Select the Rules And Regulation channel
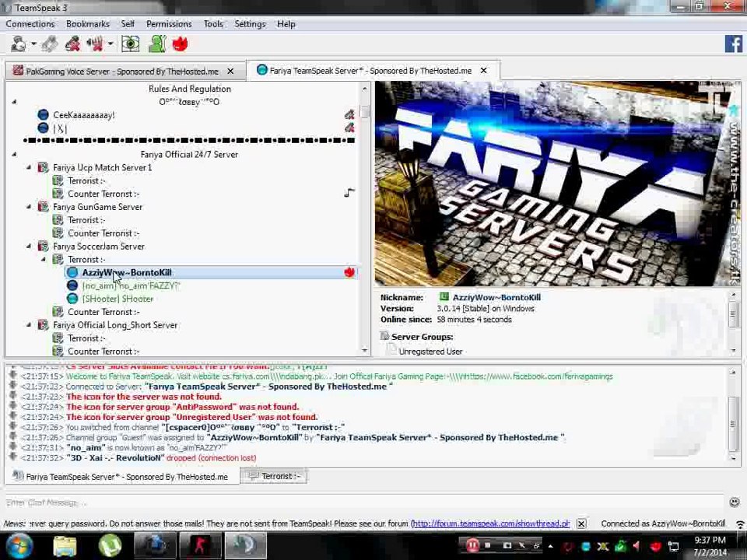747x560 pixels. tap(190, 89)
